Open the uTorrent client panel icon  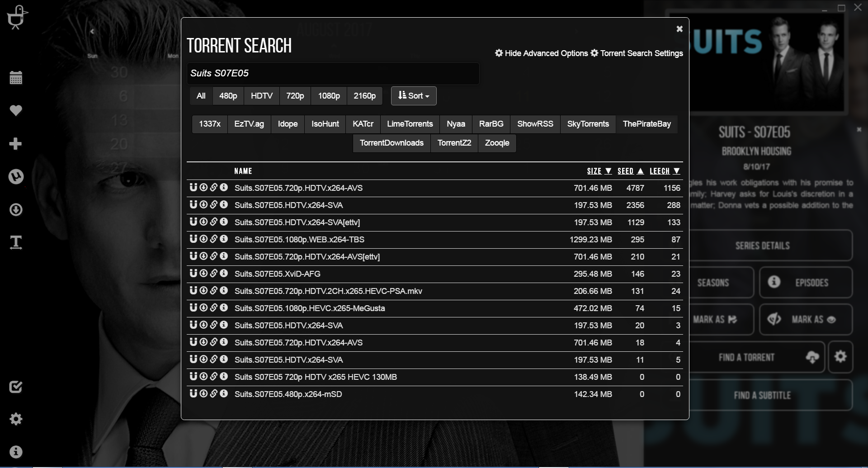(16, 176)
